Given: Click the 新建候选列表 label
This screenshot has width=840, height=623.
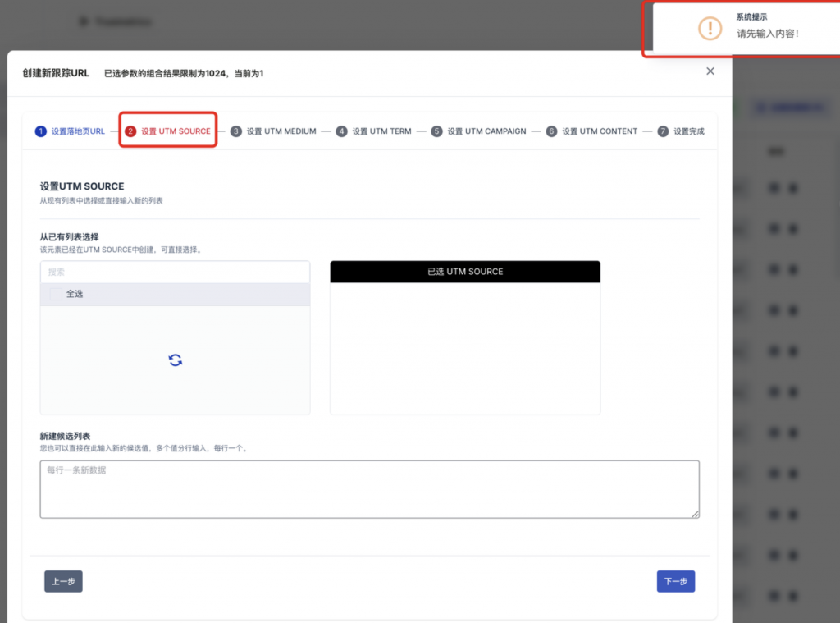Looking at the screenshot, I should [x=65, y=436].
